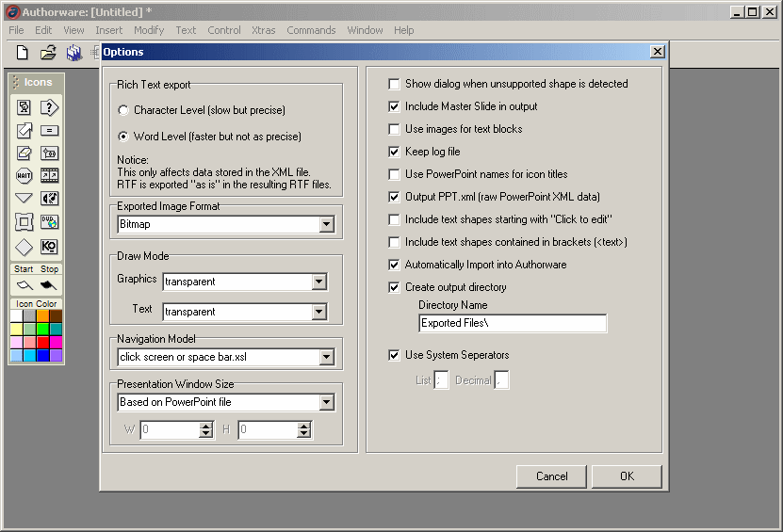Open the Presentation Window Size dropdown
Image resolution: width=783 pixels, height=532 pixels.
click(x=326, y=402)
